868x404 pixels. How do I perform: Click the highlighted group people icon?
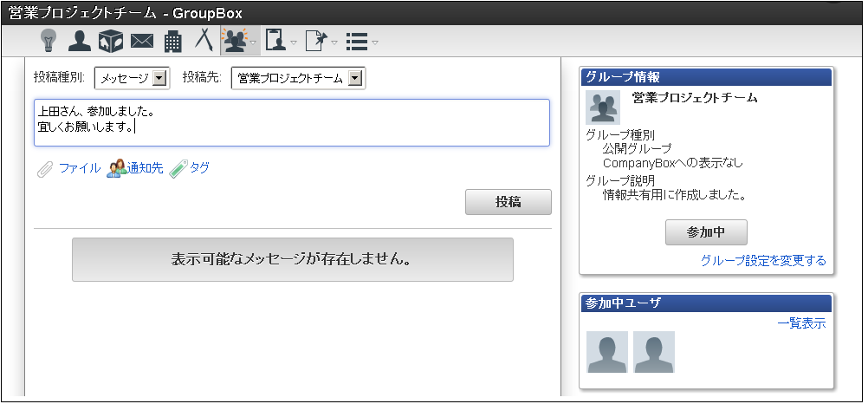[235, 41]
